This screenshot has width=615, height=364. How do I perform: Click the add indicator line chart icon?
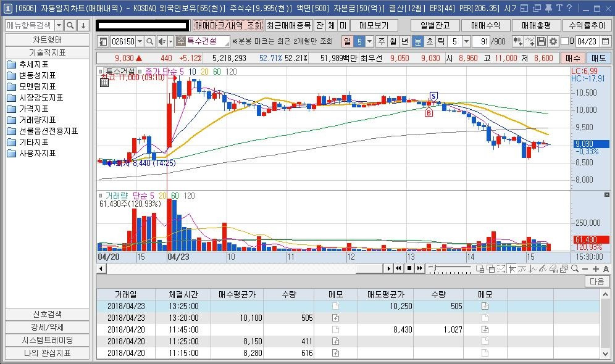coord(530,41)
